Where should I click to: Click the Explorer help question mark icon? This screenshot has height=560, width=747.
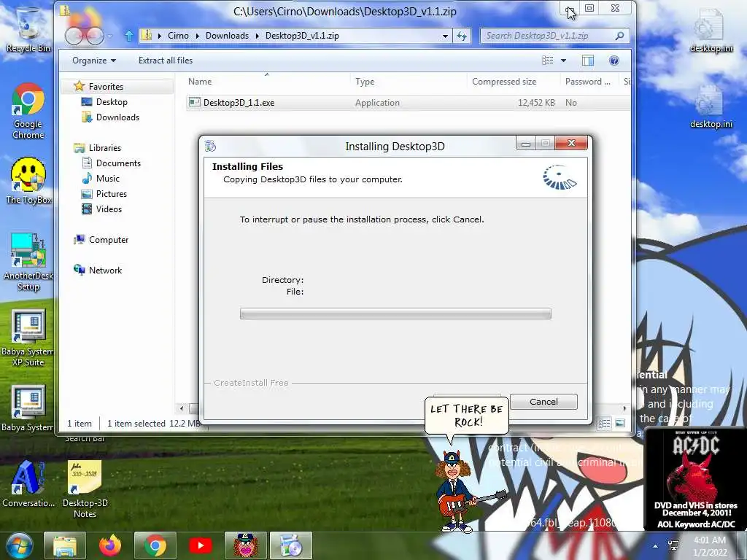click(614, 61)
